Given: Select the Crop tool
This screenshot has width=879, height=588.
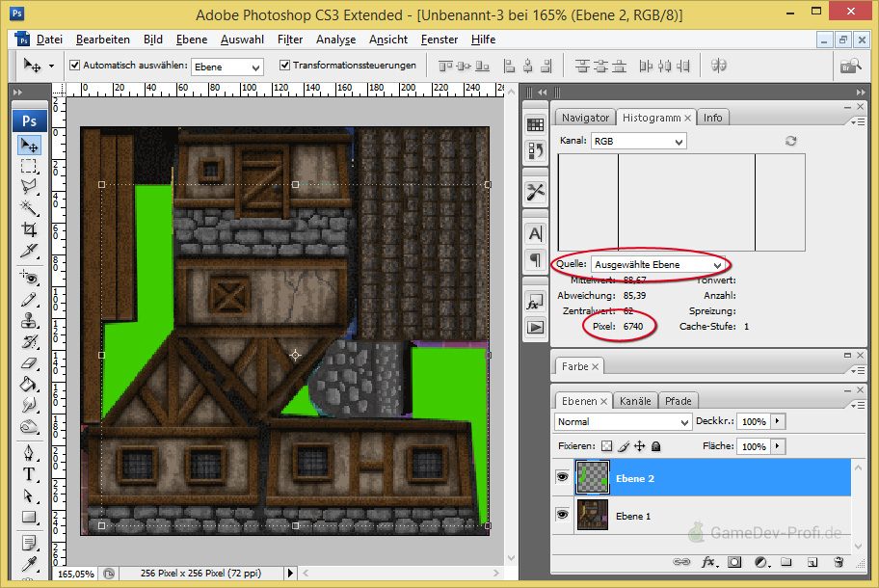Looking at the screenshot, I should pyautogui.click(x=29, y=229).
